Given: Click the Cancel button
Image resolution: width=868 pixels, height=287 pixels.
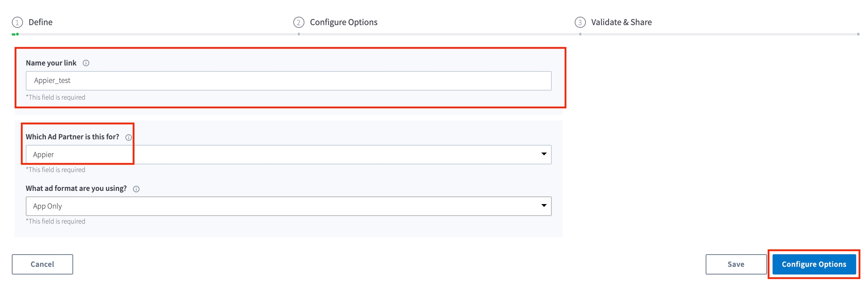Looking at the screenshot, I should click(42, 264).
